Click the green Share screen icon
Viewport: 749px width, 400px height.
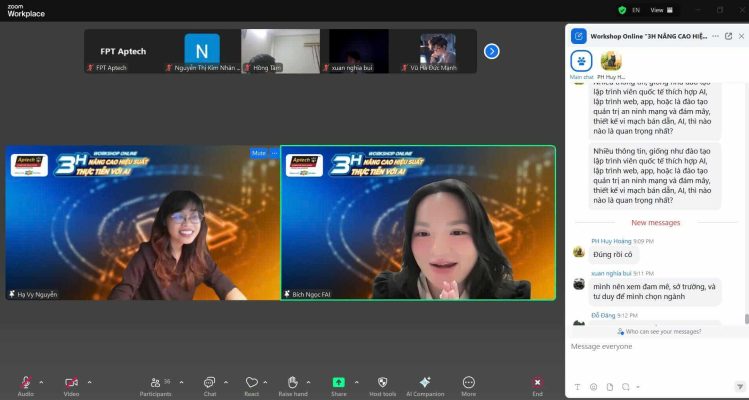[x=339, y=382]
